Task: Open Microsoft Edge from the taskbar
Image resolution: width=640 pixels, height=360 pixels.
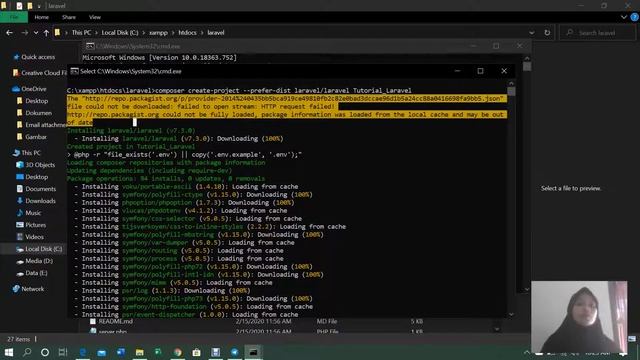Action: click(x=83, y=352)
